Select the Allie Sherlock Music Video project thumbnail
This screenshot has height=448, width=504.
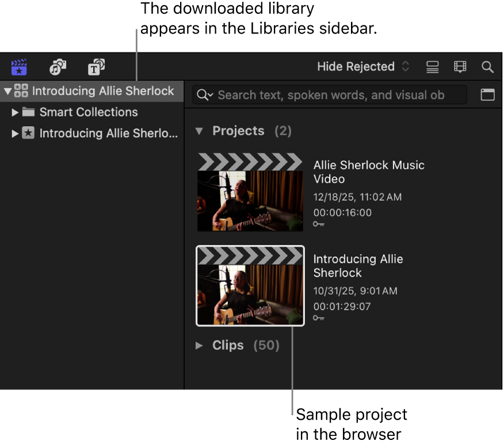point(250,192)
